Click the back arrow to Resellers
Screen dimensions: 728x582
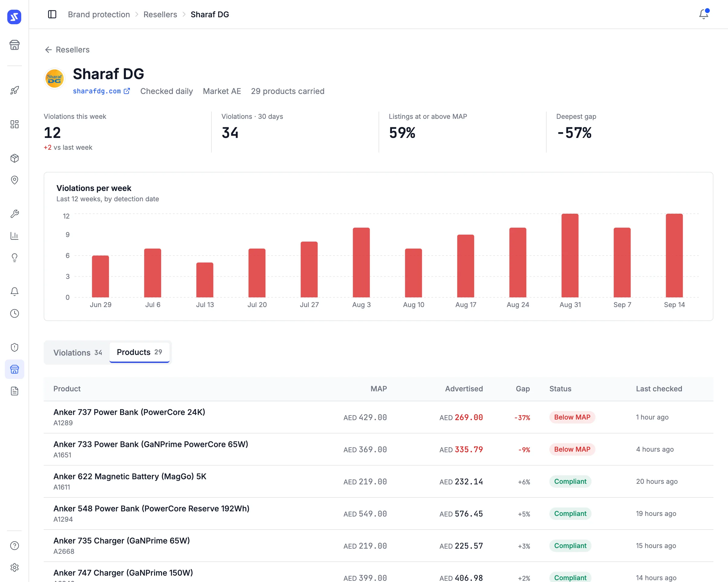pos(67,50)
